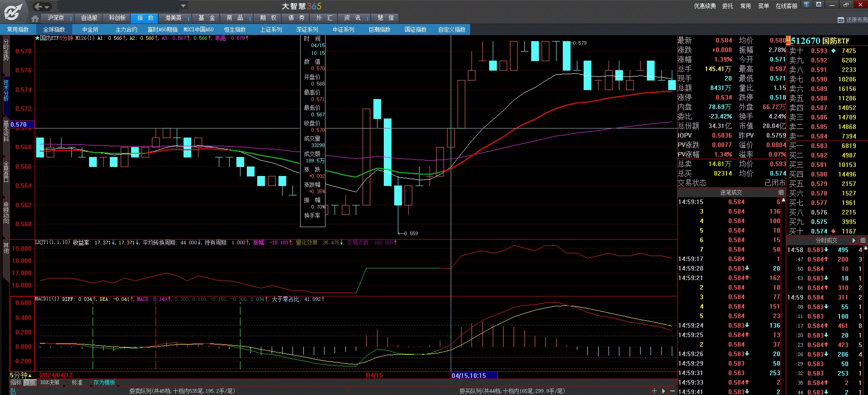This screenshot has height=395, width=868.
Task: Toggle the 模板 template button
Action: [29, 383]
